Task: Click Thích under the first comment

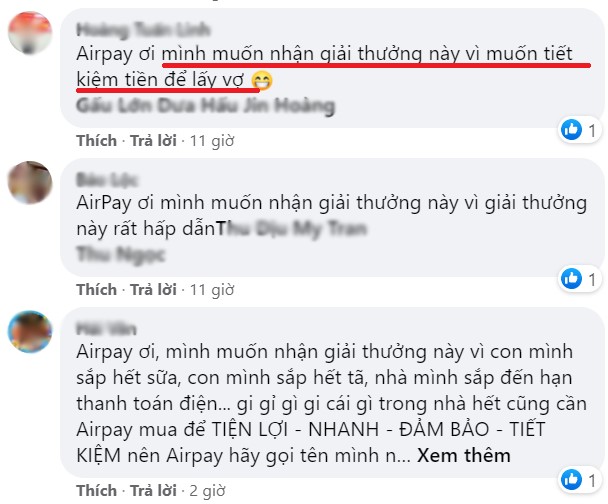Action: 97,140
